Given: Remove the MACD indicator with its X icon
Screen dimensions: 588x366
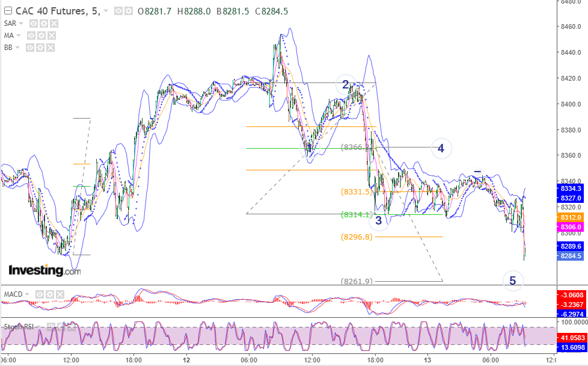Looking at the screenshot, I should tap(60, 294).
